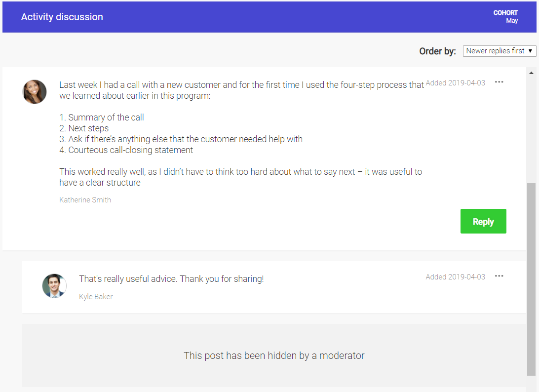Select the May cohort label

tap(512, 20)
